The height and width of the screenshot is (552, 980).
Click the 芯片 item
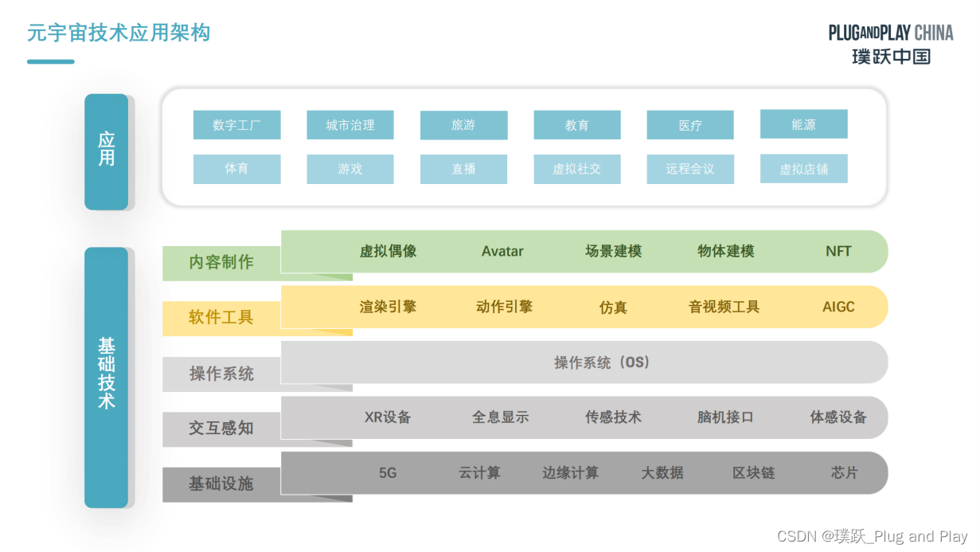tap(845, 473)
